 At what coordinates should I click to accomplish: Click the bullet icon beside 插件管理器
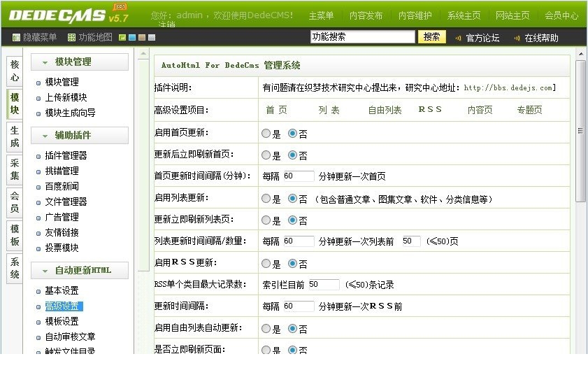coord(38,157)
